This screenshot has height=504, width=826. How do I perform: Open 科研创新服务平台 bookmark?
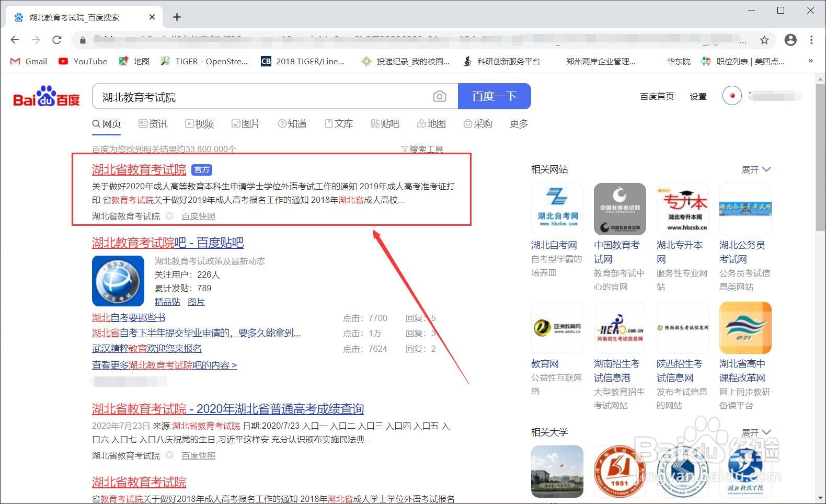click(x=501, y=61)
